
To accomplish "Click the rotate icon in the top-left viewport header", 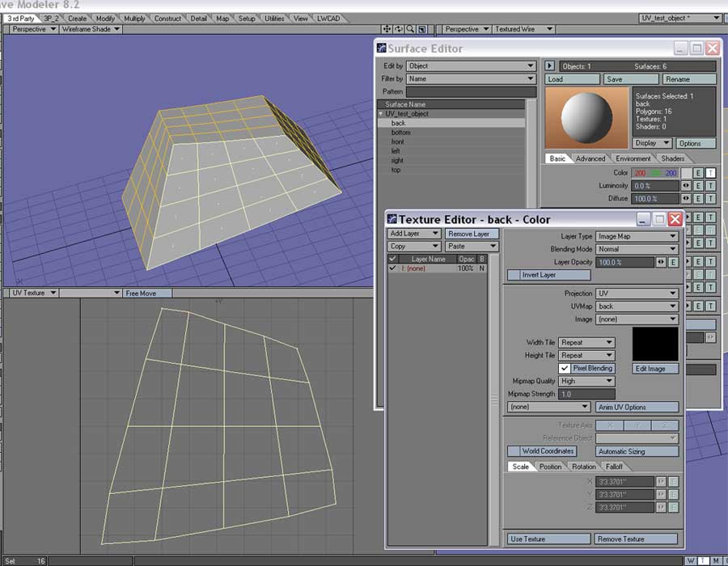I will click(x=399, y=29).
